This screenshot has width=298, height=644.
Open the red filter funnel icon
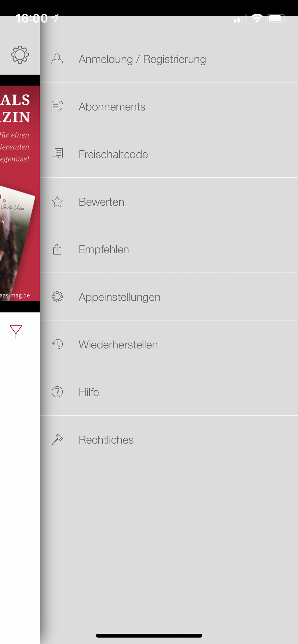[x=16, y=332]
